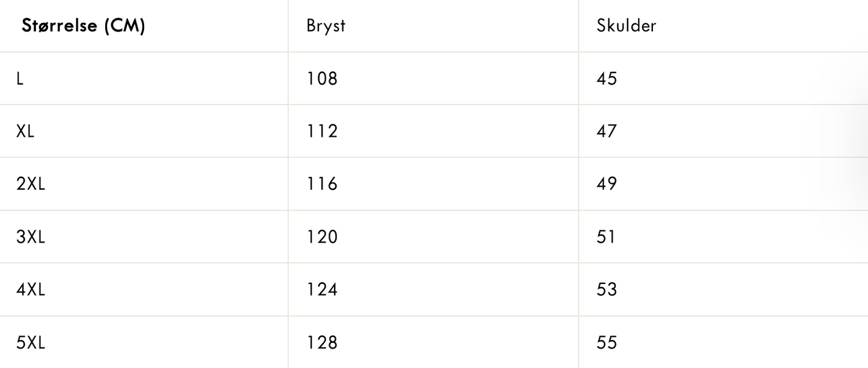Select the 3XL size cell

click(31, 237)
